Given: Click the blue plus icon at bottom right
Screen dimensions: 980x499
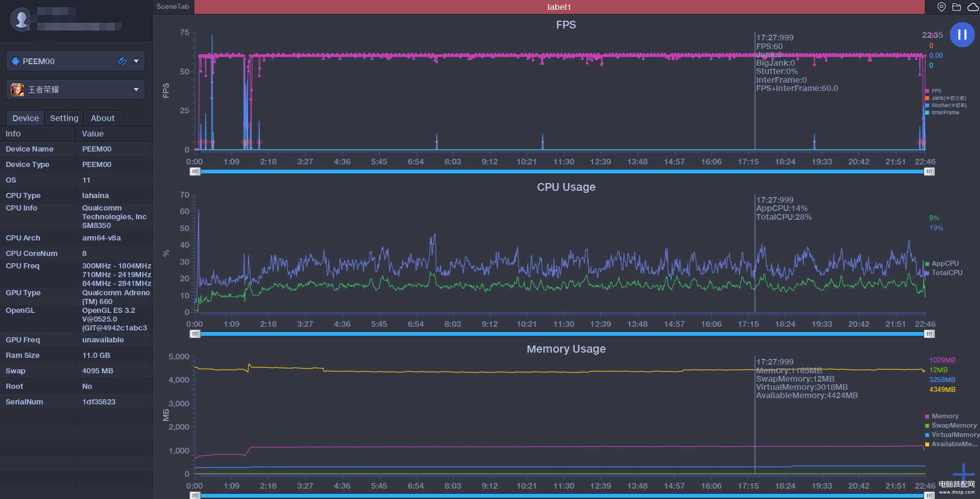Looking at the screenshot, I should [x=963, y=473].
